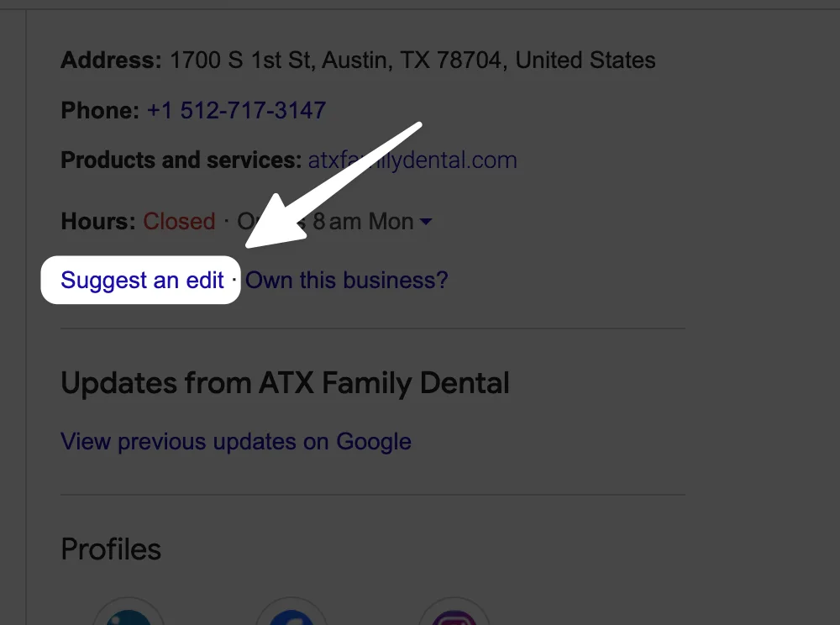Click the Facebook profile icon
Viewport: 840px width, 625px height.
coord(291,616)
